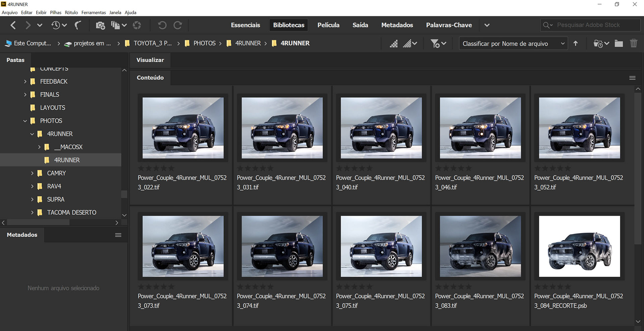The image size is (644, 331).
Task: Click TOYOTA_3 P... breadcrumb folder
Action: click(153, 43)
